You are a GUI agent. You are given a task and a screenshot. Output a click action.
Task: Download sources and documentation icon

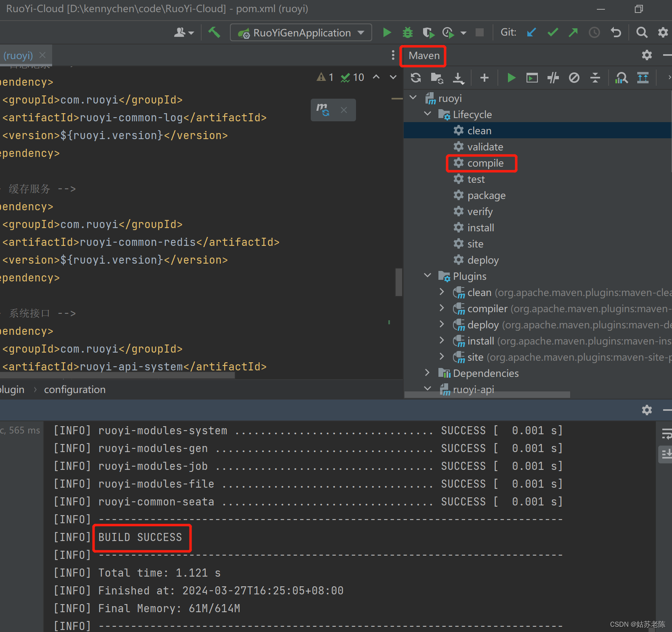click(458, 78)
